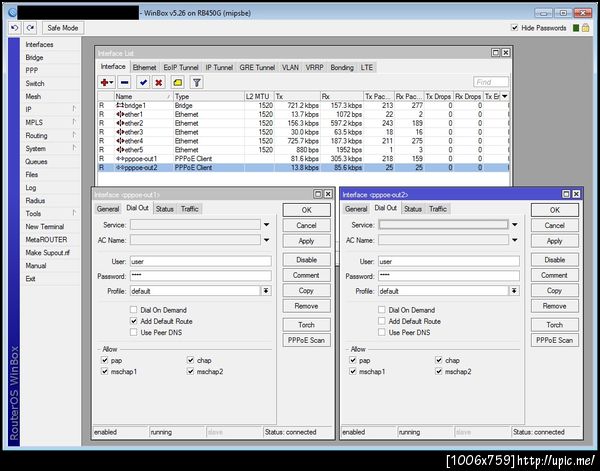Screen dimensions: 600x471
Task: Click the Undo arrow icon
Action: tap(15, 28)
